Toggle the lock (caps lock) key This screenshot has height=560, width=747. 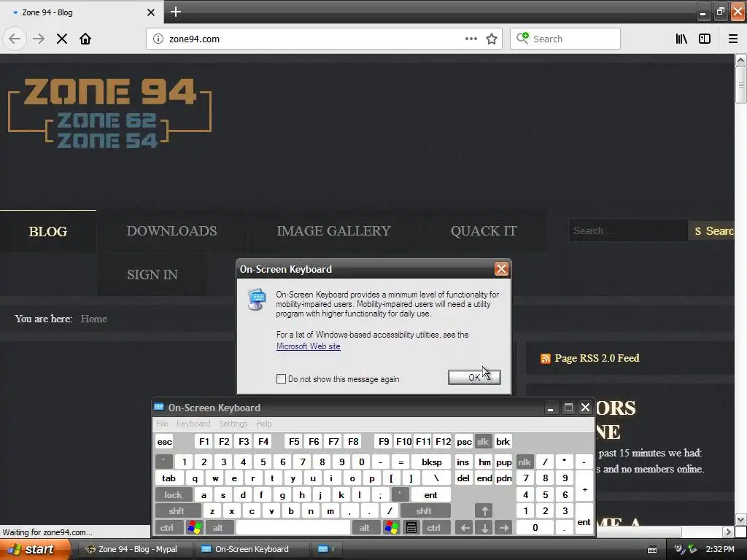[x=174, y=495]
